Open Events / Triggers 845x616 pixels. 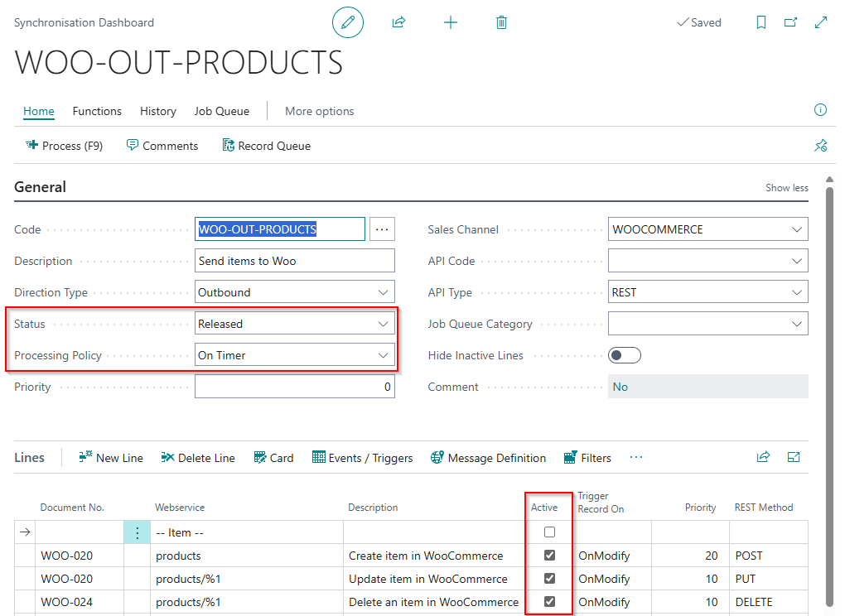[x=362, y=458]
